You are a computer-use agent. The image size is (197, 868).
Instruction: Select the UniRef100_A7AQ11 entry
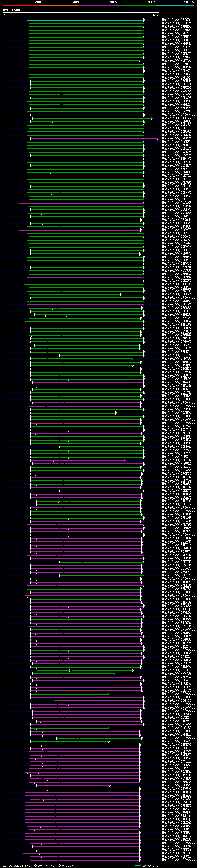(177, 464)
